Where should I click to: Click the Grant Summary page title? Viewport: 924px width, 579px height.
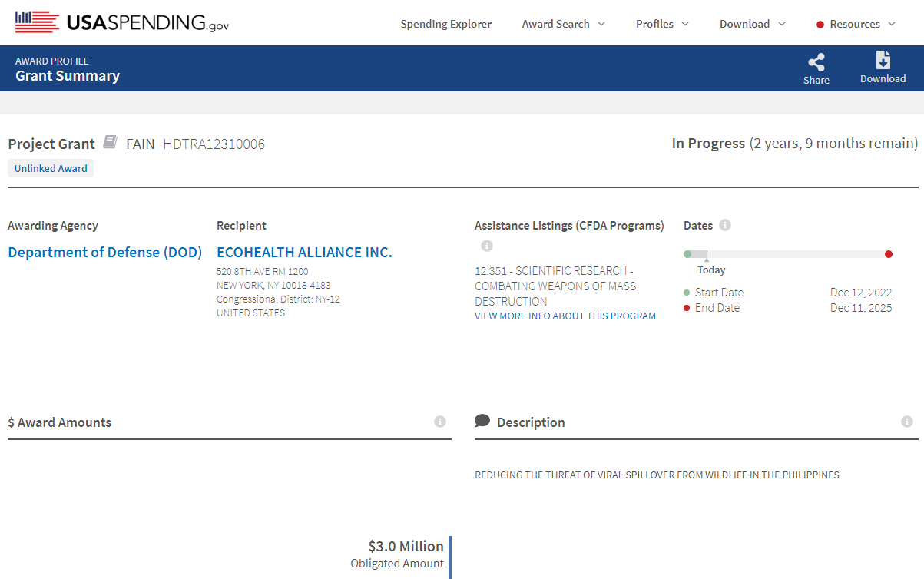(x=68, y=75)
